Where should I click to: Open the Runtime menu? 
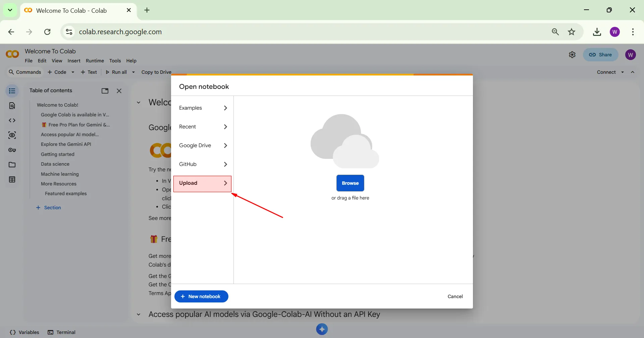pos(95,61)
